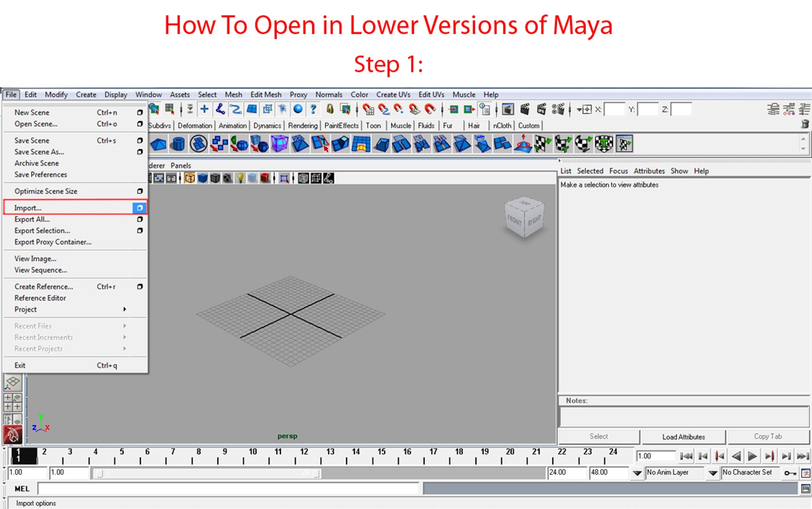The height and width of the screenshot is (509, 812).
Task: Play the animation forwards
Action: pos(752,456)
